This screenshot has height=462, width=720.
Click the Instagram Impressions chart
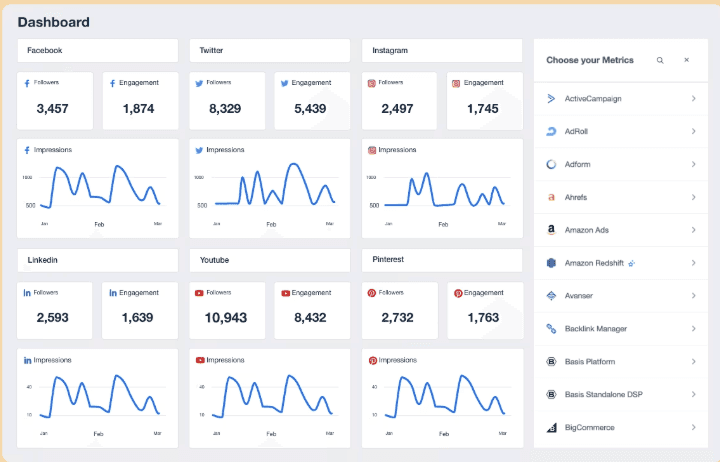click(x=442, y=188)
